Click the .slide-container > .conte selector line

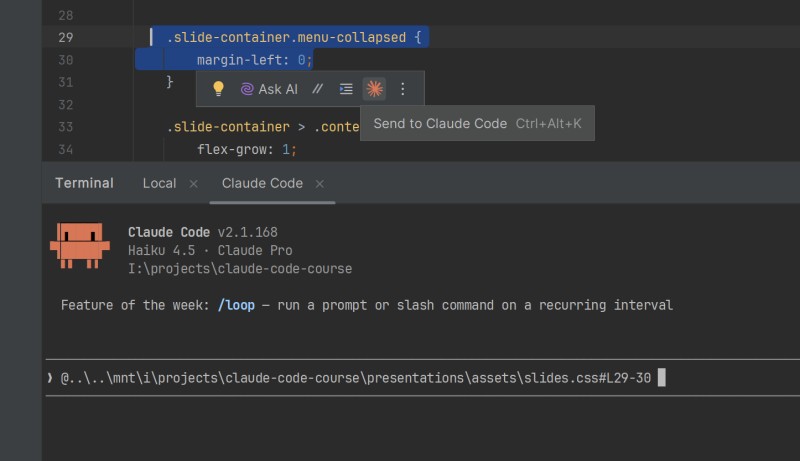point(263,126)
